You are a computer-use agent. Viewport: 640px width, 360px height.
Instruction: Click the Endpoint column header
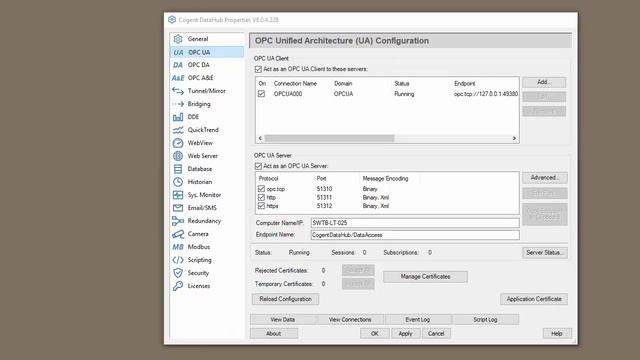pyautogui.click(x=464, y=84)
